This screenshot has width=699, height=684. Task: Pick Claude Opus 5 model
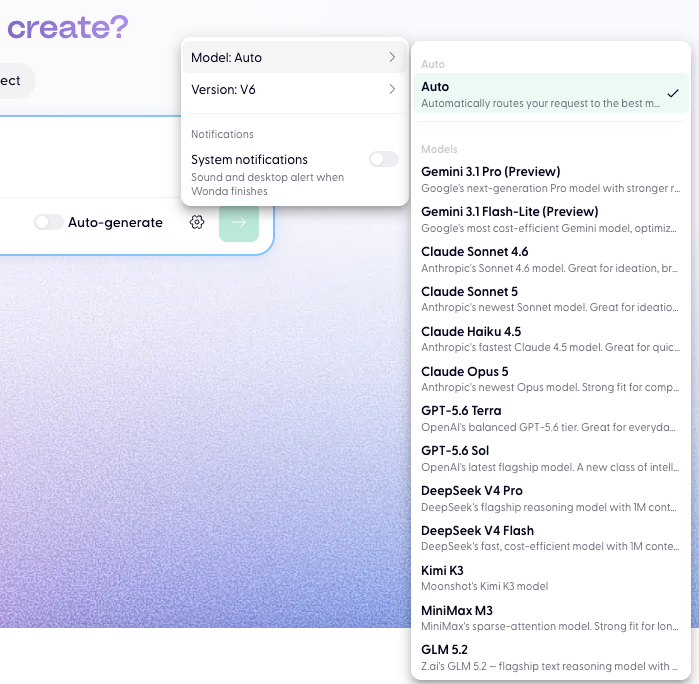point(551,379)
